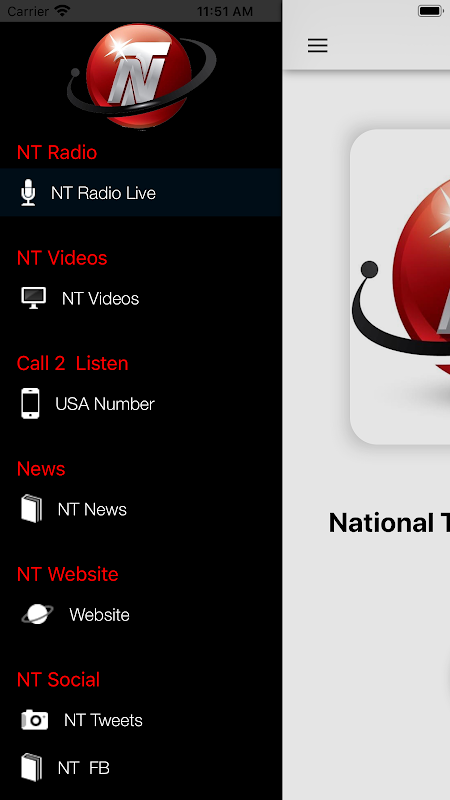
Task: Open NT Tweets menu item
Action: pyautogui.click(x=103, y=720)
